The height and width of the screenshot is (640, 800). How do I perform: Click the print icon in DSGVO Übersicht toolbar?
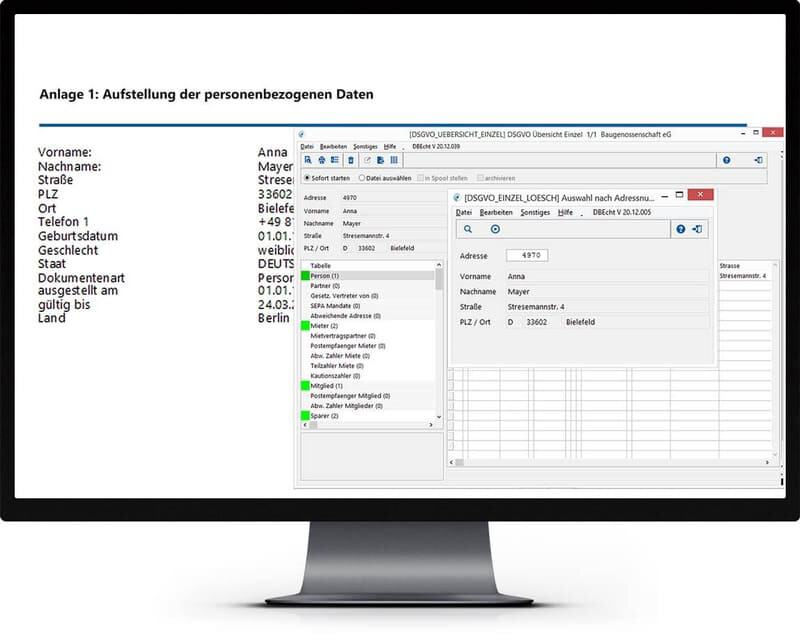323,160
